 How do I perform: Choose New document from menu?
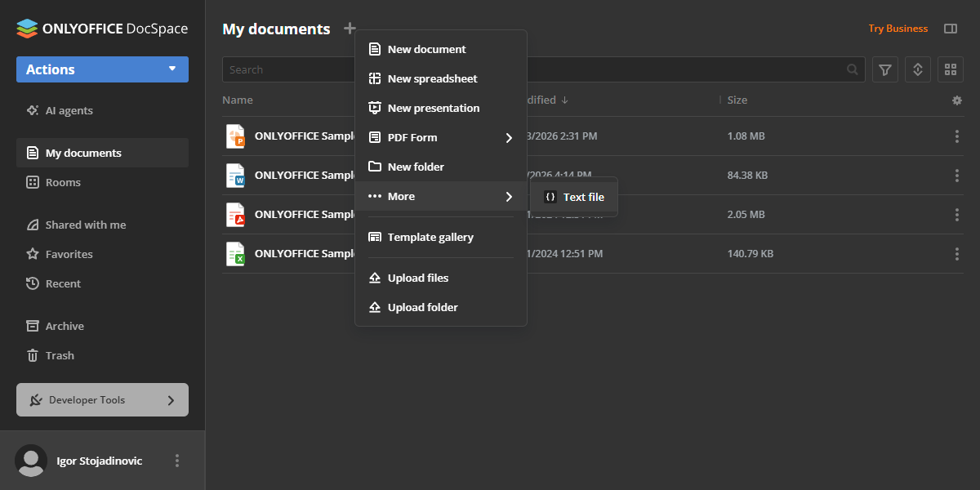click(x=441, y=49)
